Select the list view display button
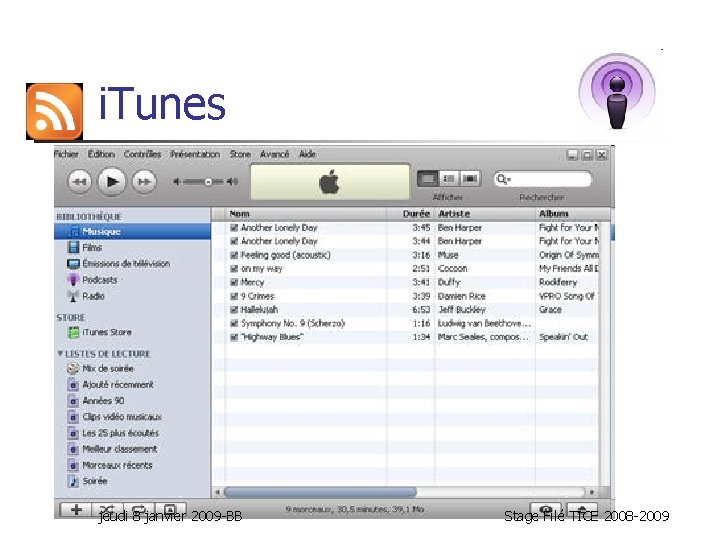720x540 pixels. click(x=428, y=179)
